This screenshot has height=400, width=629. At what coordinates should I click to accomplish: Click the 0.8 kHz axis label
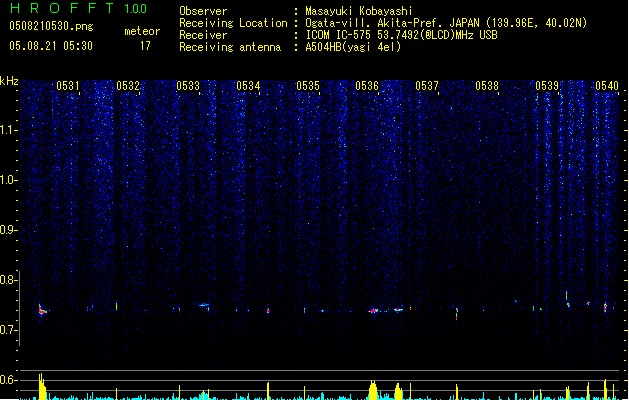tap(9, 280)
